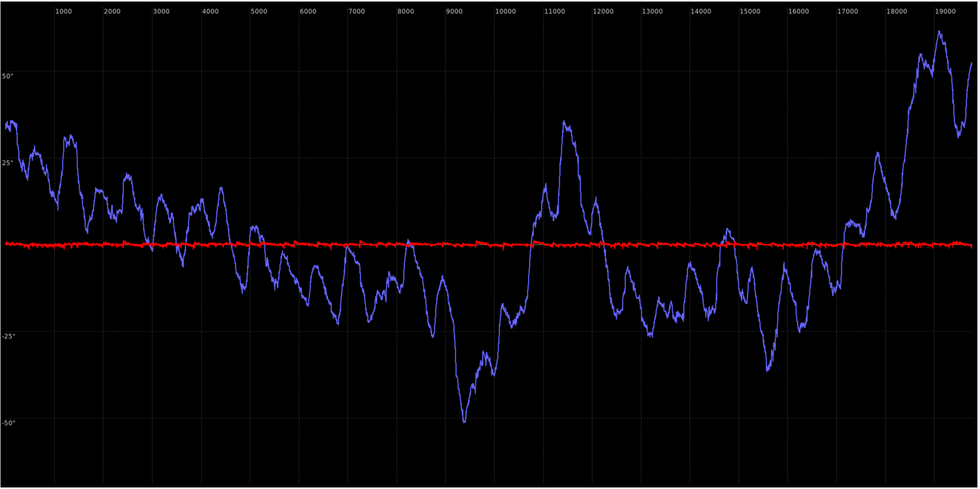980x489 pixels.
Task: Click the 3000 x-axis label
Action: [161, 12]
